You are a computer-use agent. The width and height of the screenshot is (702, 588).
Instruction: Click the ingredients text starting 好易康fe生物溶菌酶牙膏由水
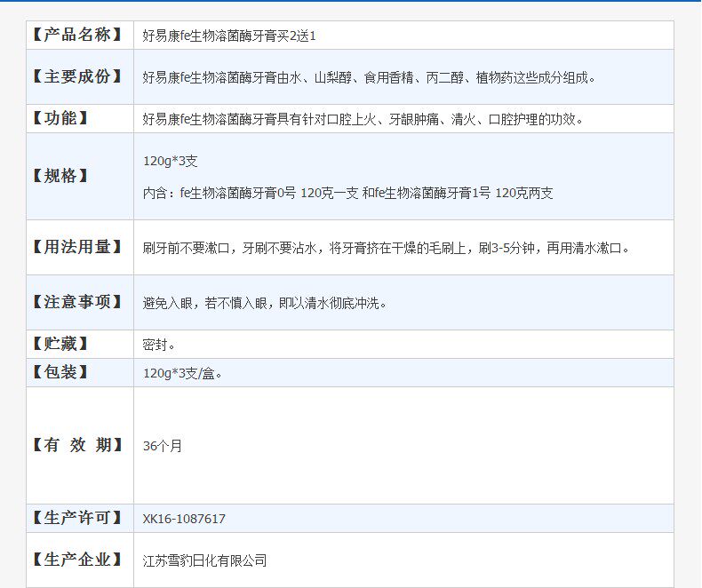click(x=370, y=78)
